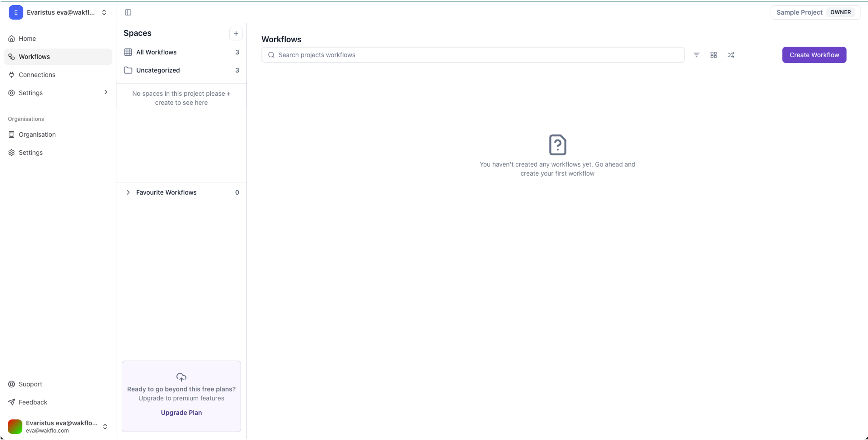Switch to grid view icon
This screenshot has width=868, height=440.
click(713, 55)
